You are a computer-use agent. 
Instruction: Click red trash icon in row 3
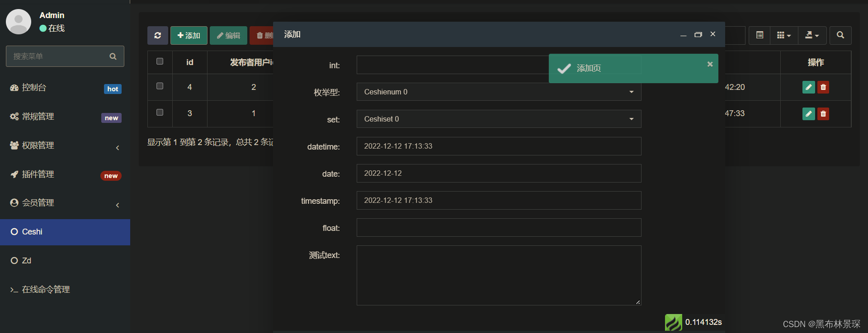click(x=823, y=114)
